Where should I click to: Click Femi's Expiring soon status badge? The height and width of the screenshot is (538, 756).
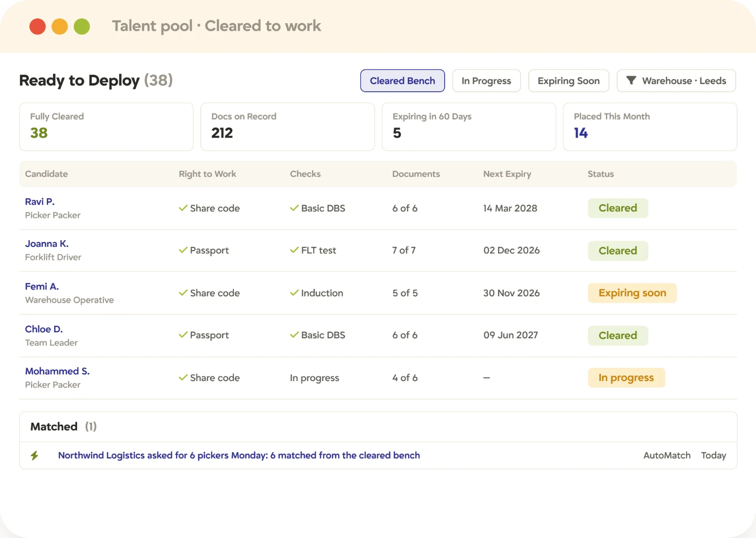tap(632, 293)
